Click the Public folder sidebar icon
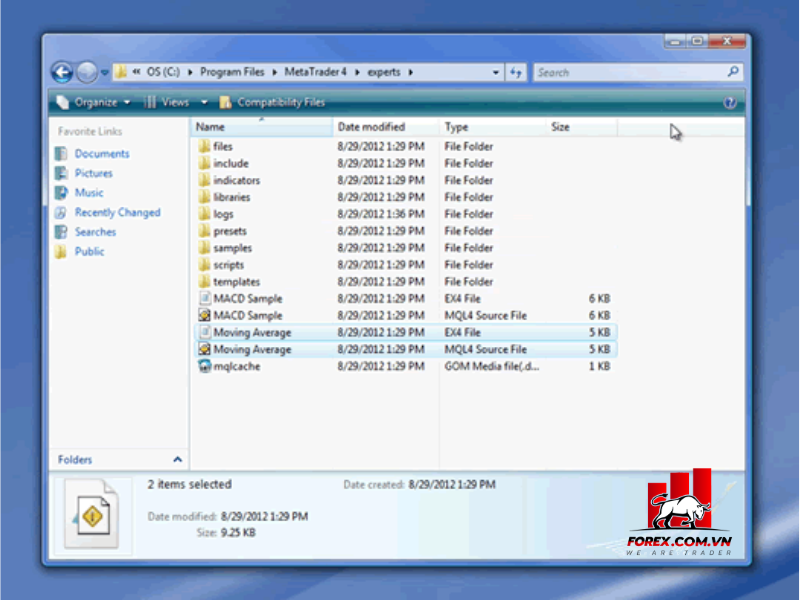800x600 pixels. (61, 252)
